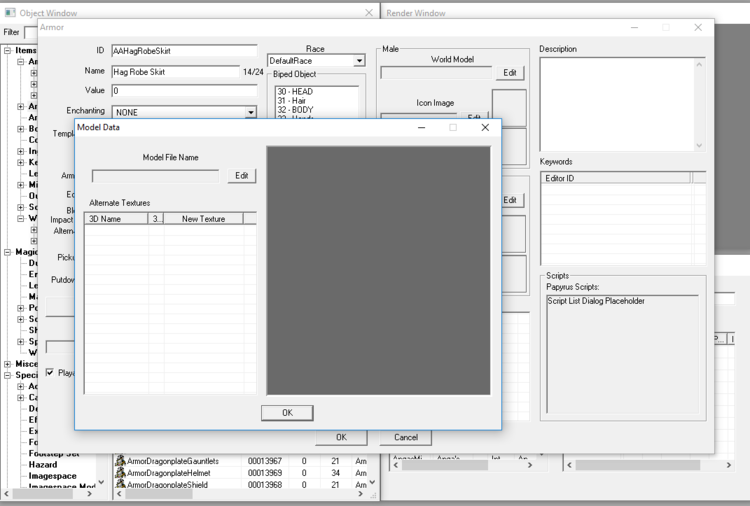Click ArmorDragonplateGauntlets armor icon
Screen dimensions: 750x506
click(120, 461)
